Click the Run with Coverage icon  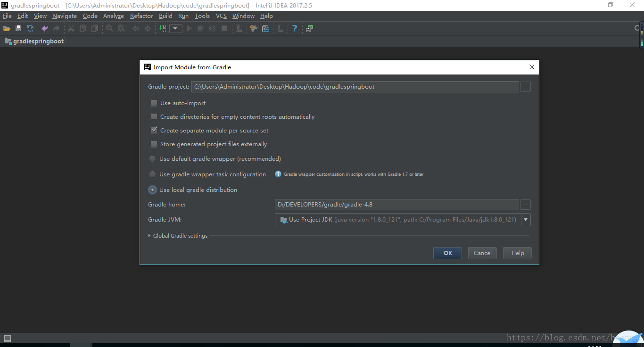coord(213,29)
